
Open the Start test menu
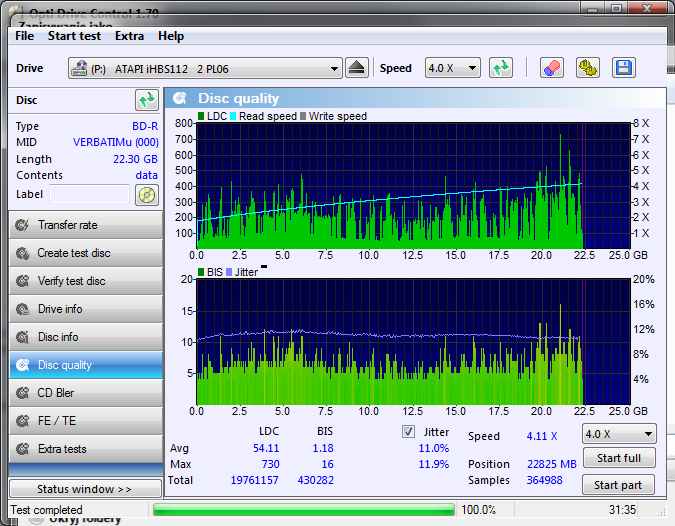[74, 36]
